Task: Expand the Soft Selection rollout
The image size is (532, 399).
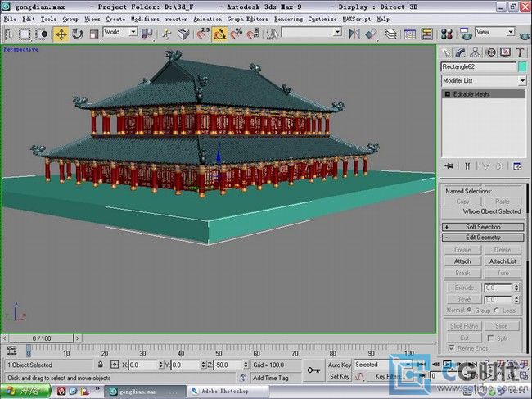Action: click(x=483, y=227)
